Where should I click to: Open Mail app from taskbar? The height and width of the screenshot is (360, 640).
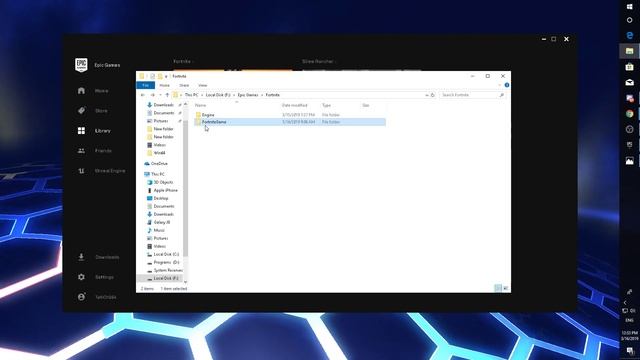pos(629,82)
